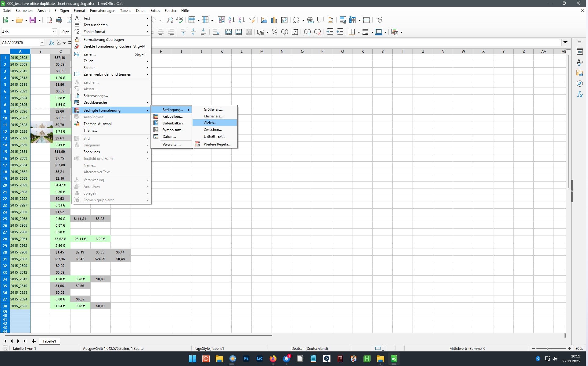Enable center horizontal alignment
588x366 pixels.
pyautogui.click(x=161, y=32)
